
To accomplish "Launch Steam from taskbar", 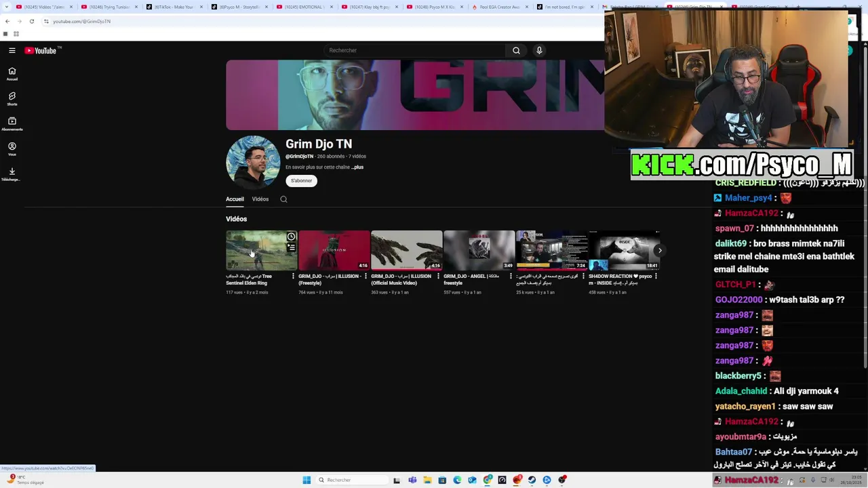I will pyautogui.click(x=532, y=480).
